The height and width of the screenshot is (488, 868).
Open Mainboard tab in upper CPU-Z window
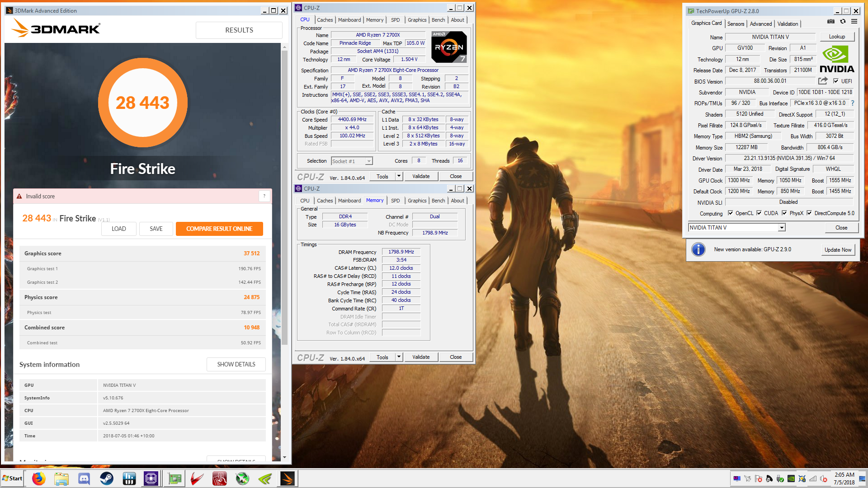349,20
